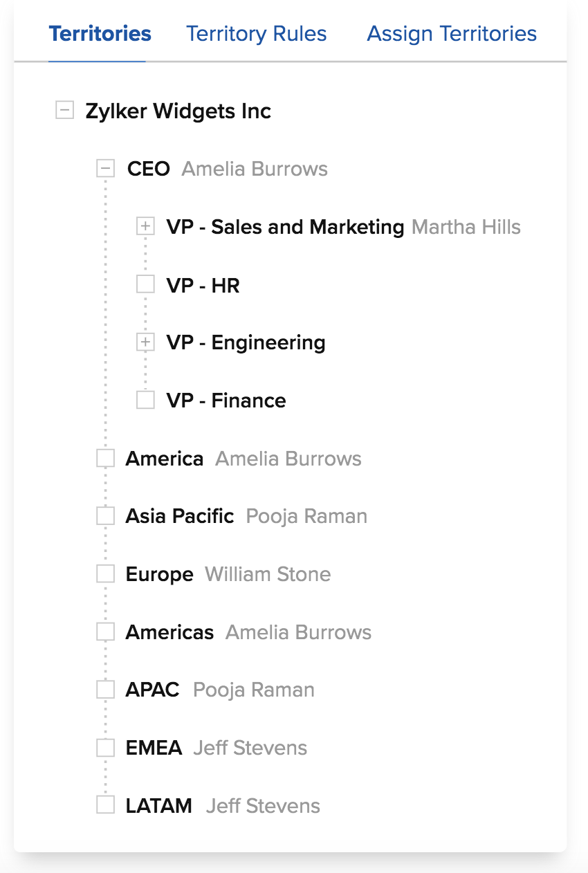Select the Territories tab
Screen dimensions: 588x873
click(x=100, y=34)
